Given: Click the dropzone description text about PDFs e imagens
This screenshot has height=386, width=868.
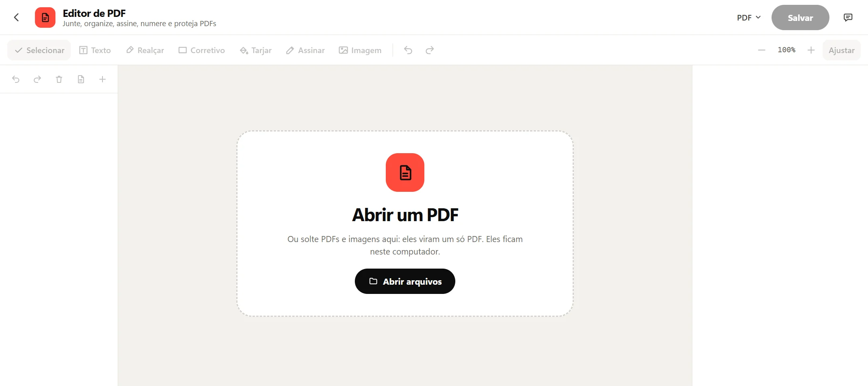Looking at the screenshot, I should point(405,245).
